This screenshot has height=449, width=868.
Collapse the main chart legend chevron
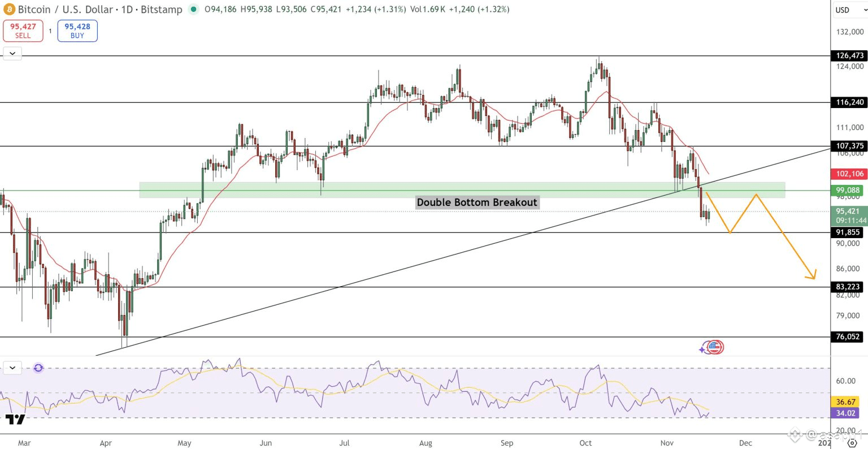coord(12,54)
